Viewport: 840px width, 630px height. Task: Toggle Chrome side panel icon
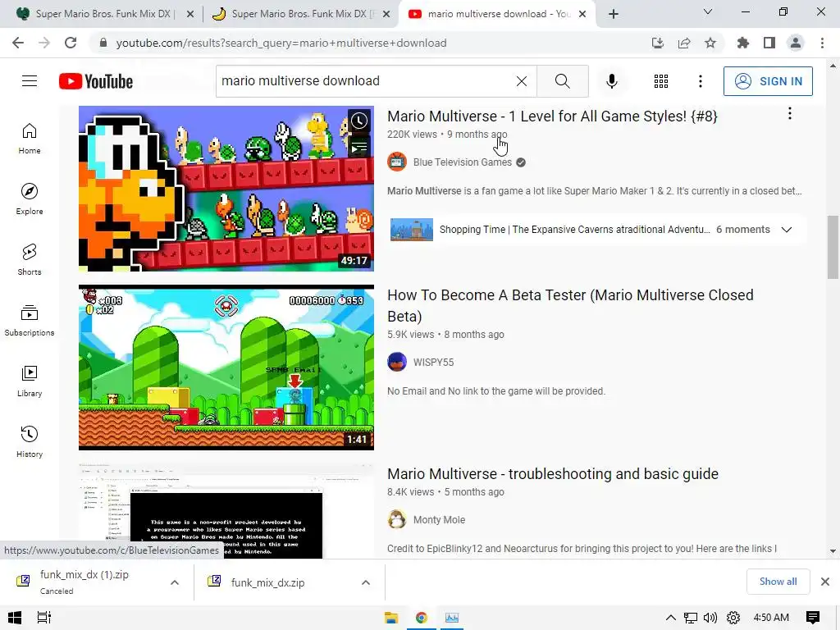[x=769, y=43]
